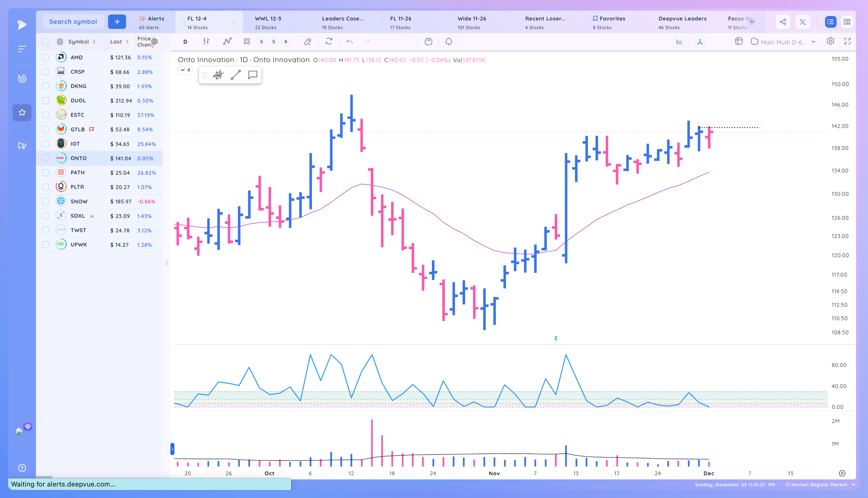Select the bar chart style icon
Screen dimensions: 868x498
[206, 42]
